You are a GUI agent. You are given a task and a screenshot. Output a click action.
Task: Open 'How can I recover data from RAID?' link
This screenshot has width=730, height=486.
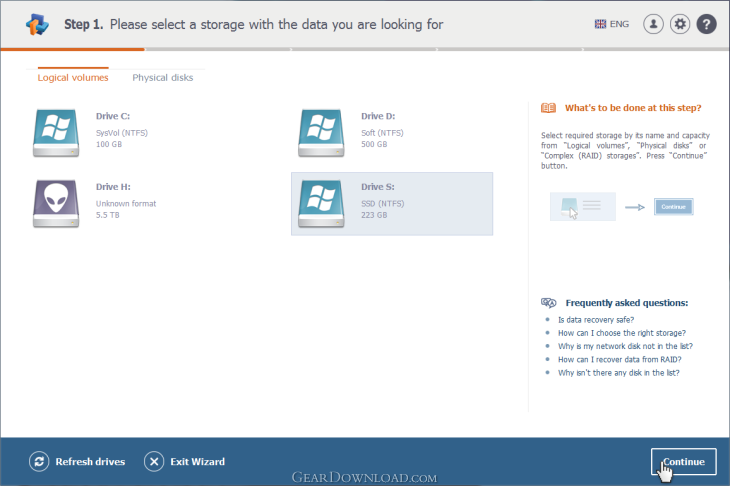pos(620,359)
